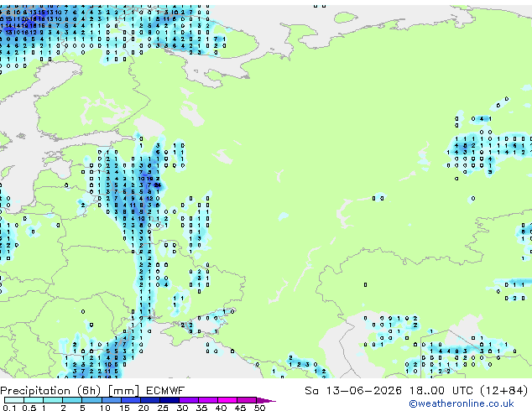Click the date 'Sa 13-06-2026'
Viewport: 532px width, 411px height.
353,391
